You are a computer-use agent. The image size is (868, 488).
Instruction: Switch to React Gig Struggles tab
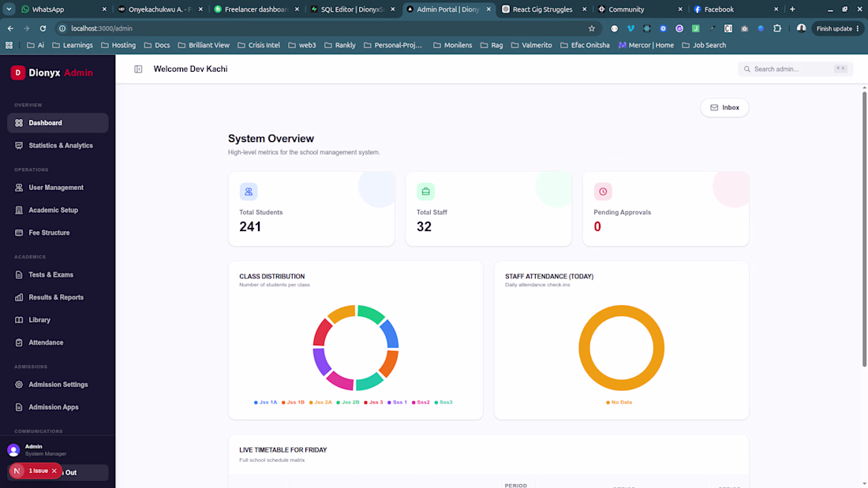point(544,9)
